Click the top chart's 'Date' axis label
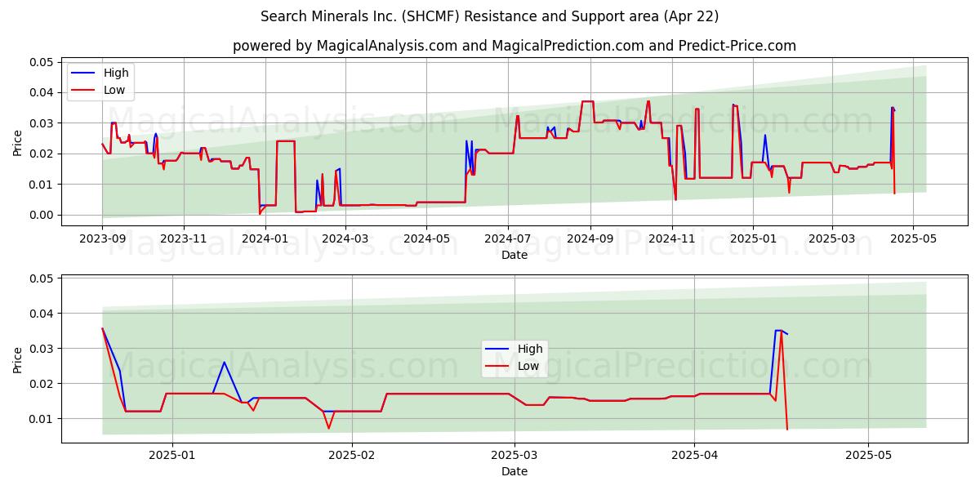 click(x=514, y=255)
